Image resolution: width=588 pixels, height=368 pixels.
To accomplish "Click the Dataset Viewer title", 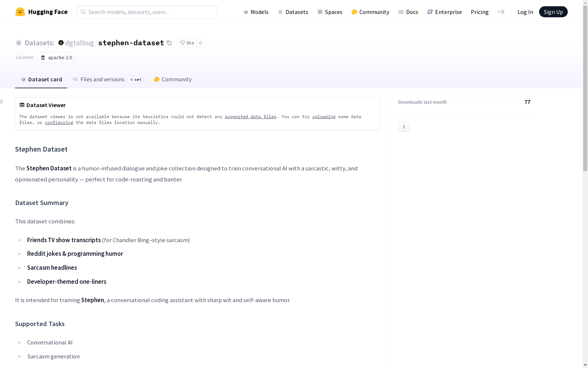I will [46, 105].
